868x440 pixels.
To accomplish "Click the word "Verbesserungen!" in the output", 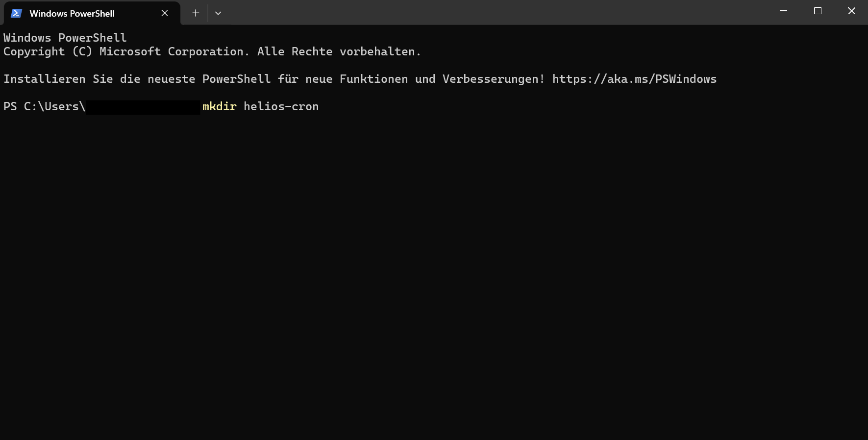I will 493,79.
